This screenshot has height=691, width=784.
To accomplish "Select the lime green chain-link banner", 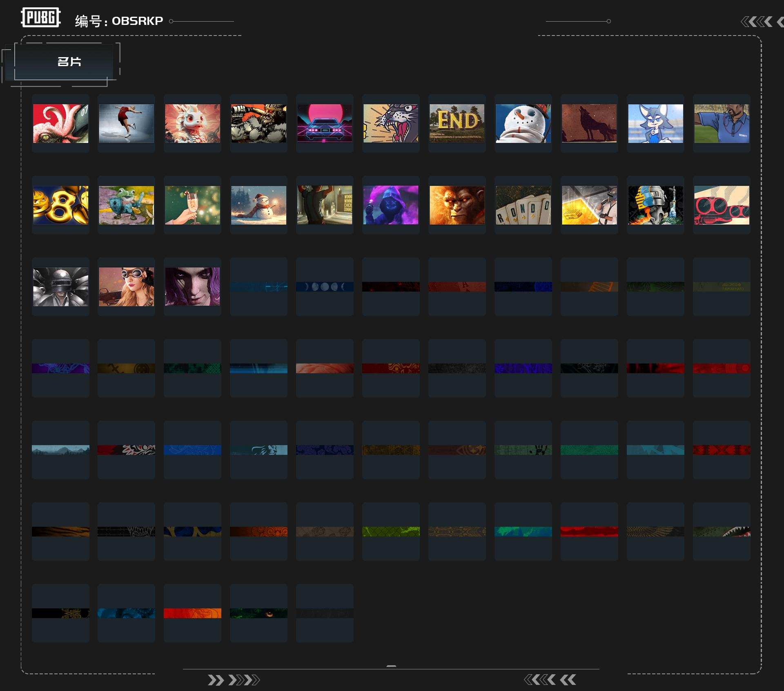I will pyautogui.click(x=391, y=531).
